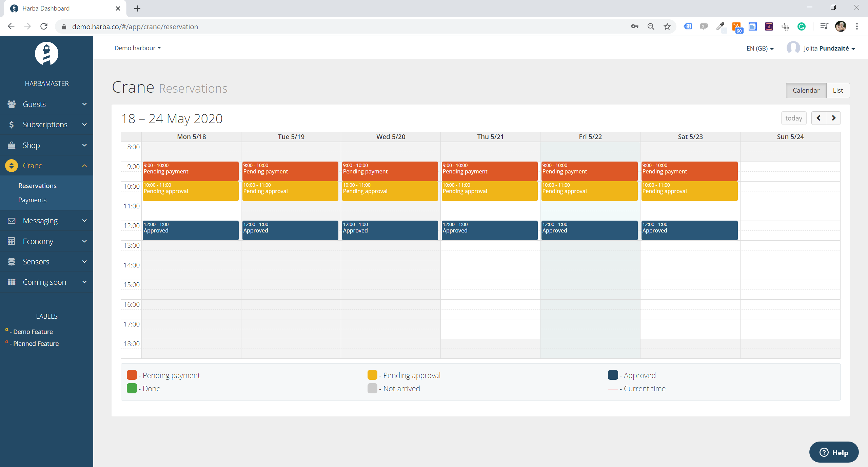Switch to List view
Image resolution: width=868 pixels, height=467 pixels.
(837, 90)
